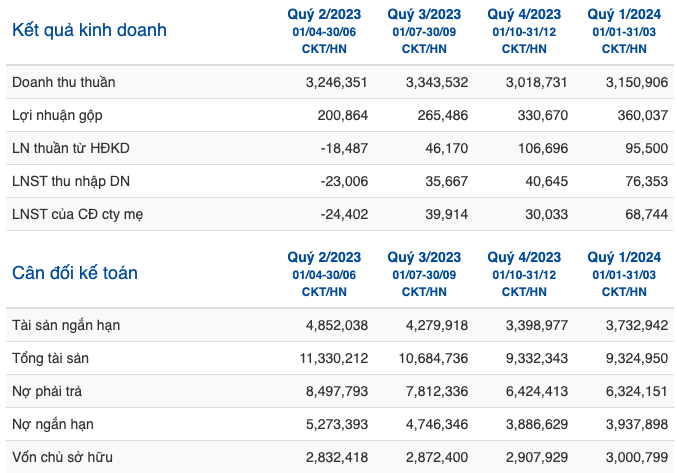
Task: Click total assets value 10,684,736
Action: [x=433, y=359]
